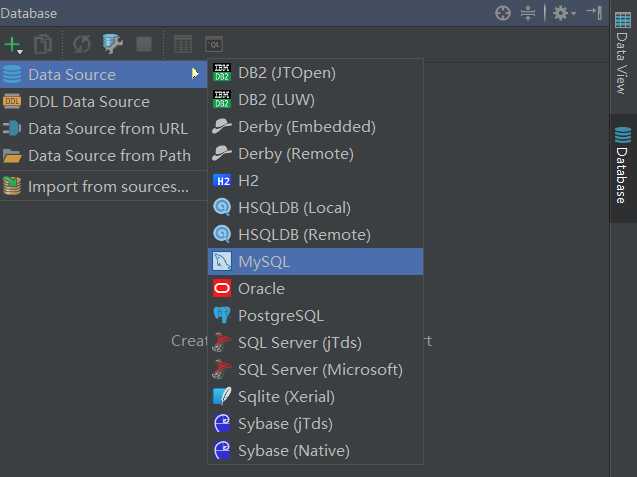Choose Derby (Embedded) option

coord(315,127)
